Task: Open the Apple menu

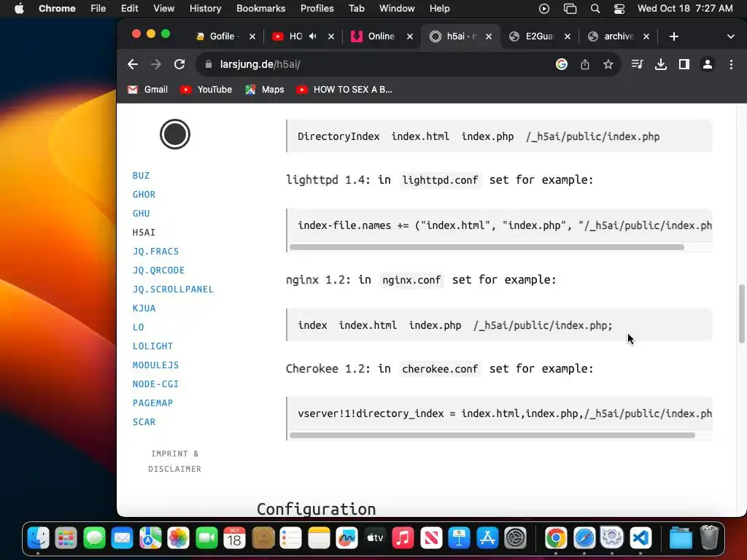Action: point(19,9)
